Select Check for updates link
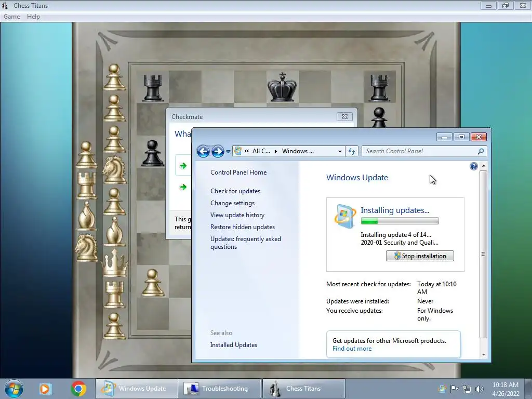This screenshot has height=399, width=532. pos(235,191)
